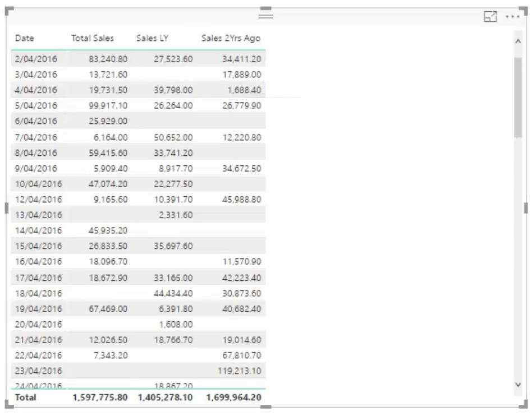Select date cell 4/04/2016
The width and height of the screenshot is (532, 416).
(x=36, y=90)
